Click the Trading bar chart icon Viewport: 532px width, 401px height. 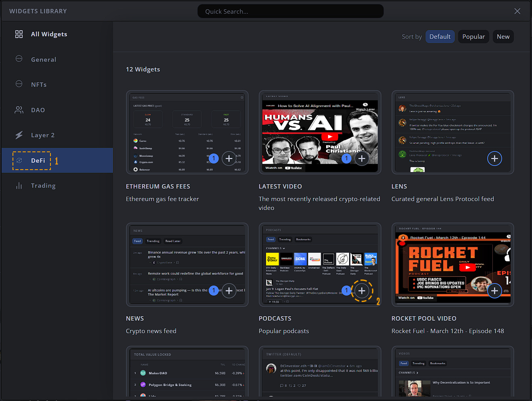tap(19, 186)
